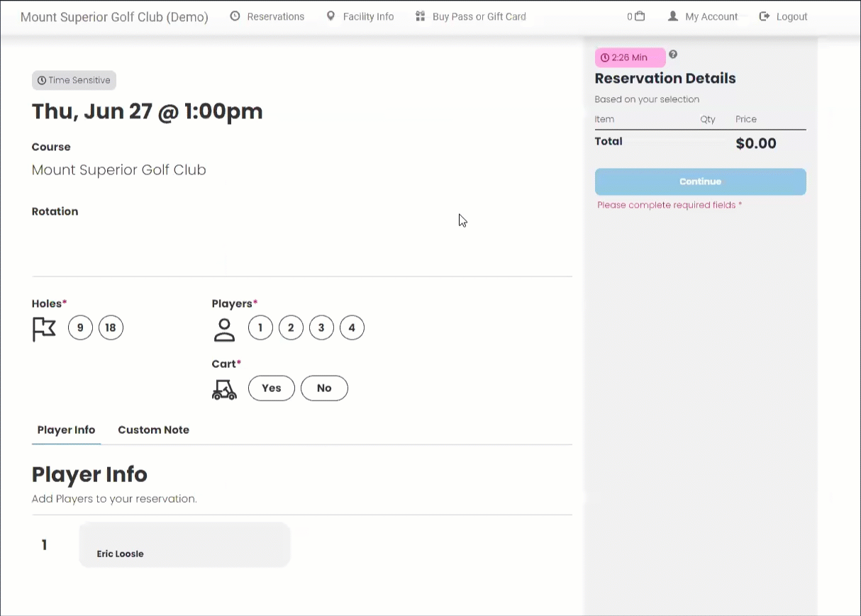
Task: Click the Eric Loosle player card
Action: click(x=184, y=544)
